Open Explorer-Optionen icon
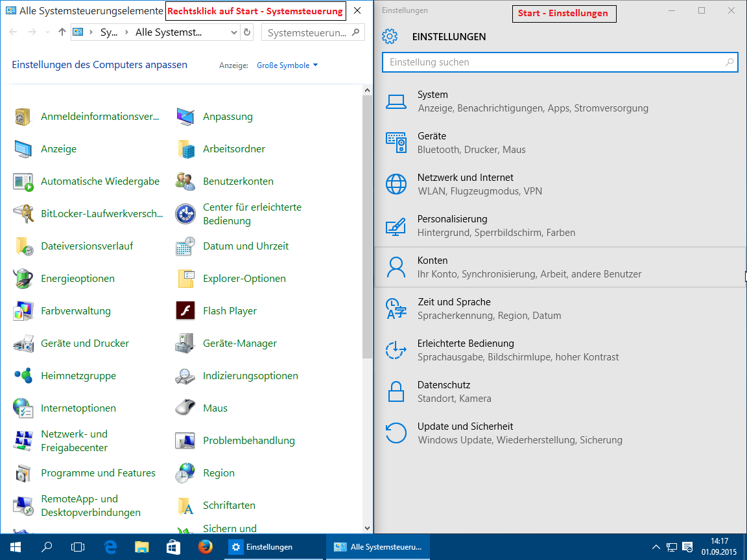The image size is (747, 560). (185, 279)
